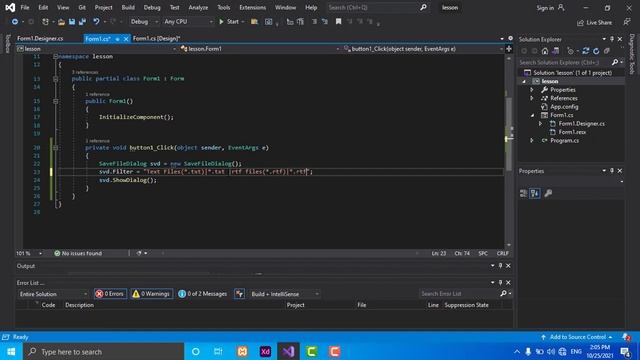Open Adobe XD from the taskbar
The width and height of the screenshot is (640, 360).
[265, 351]
